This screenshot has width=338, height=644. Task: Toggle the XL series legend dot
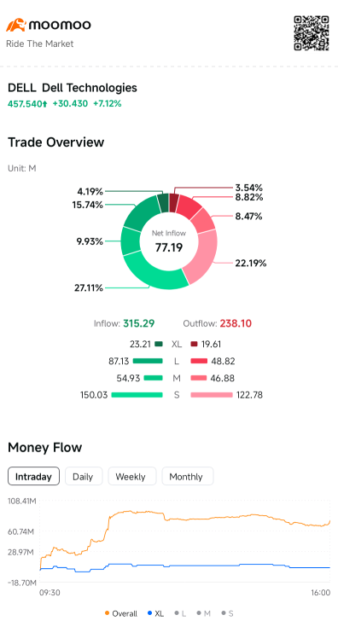click(149, 613)
